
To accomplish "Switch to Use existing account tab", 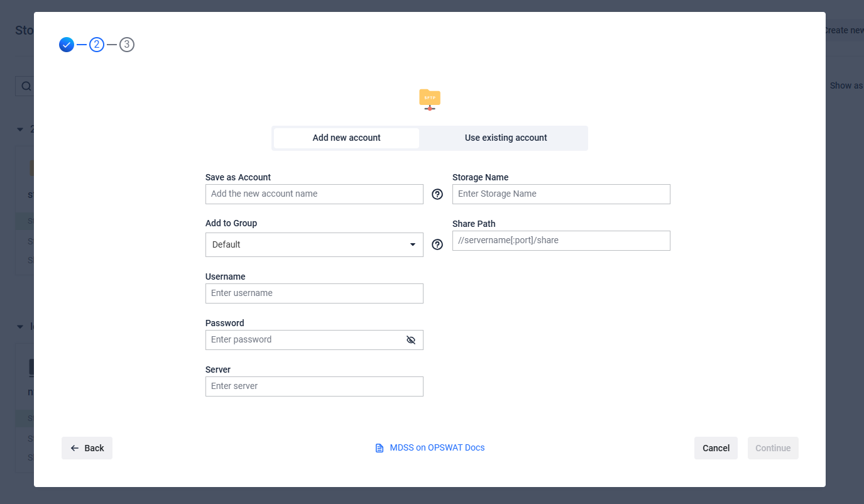I will coord(506,138).
